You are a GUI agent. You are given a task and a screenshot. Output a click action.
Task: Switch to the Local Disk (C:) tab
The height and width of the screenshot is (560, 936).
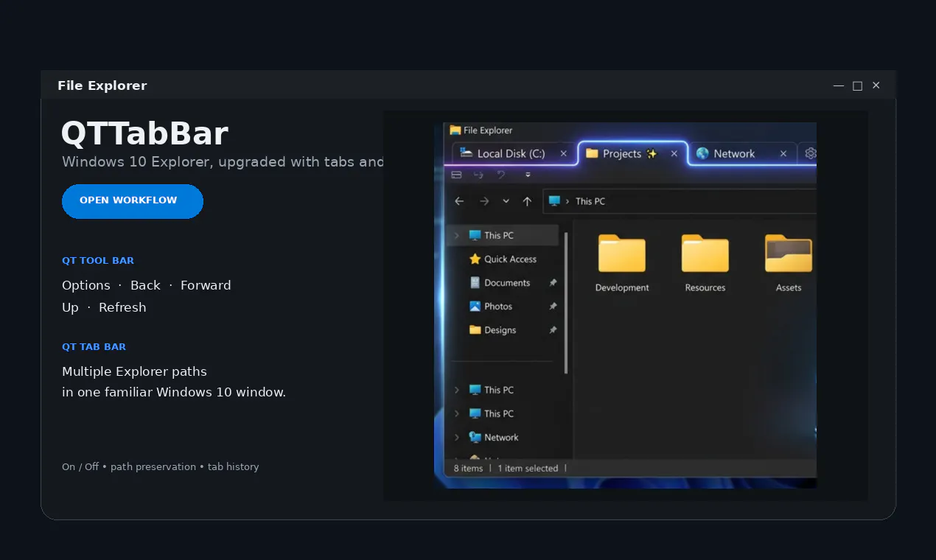click(x=513, y=153)
